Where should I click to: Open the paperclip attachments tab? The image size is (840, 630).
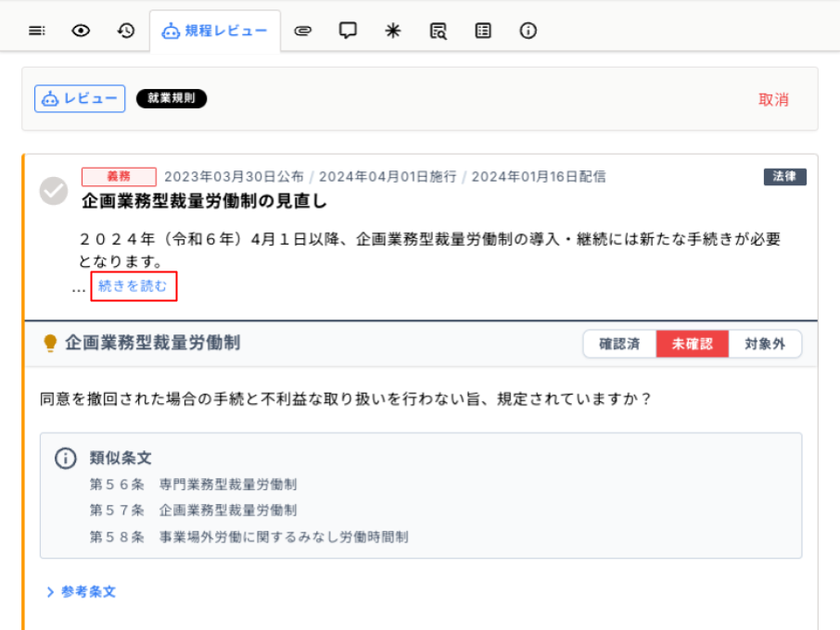click(x=303, y=31)
